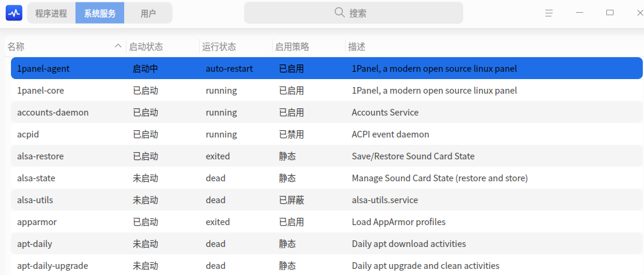Click auto-restart status of 1panel-agent
Image resolution: width=644 pixels, height=275 pixels.
229,69
